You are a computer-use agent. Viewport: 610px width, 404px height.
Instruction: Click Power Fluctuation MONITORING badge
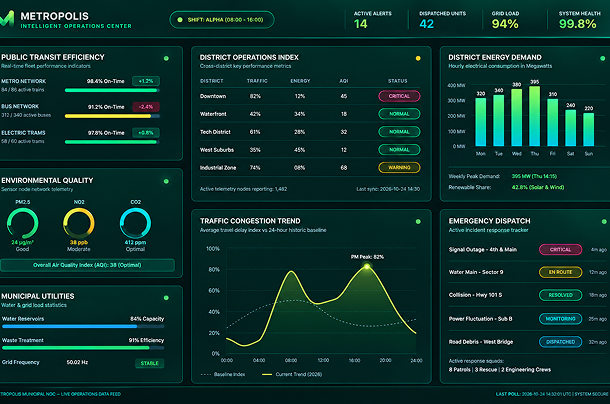(560, 319)
